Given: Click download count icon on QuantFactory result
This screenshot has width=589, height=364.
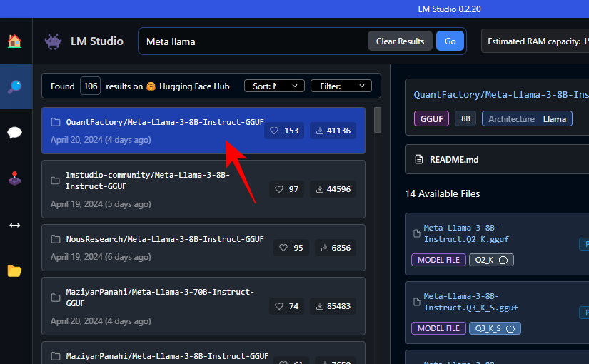Looking at the screenshot, I should (319, 131).
